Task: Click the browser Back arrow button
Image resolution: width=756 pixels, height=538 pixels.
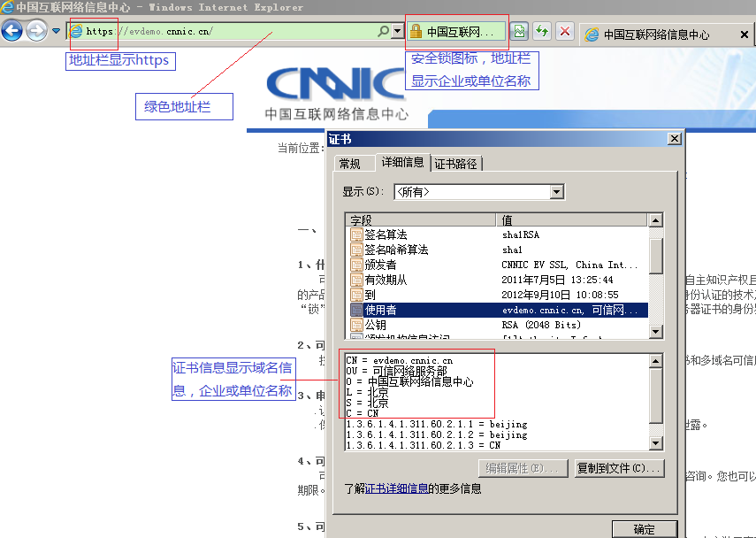Action: 12,31
